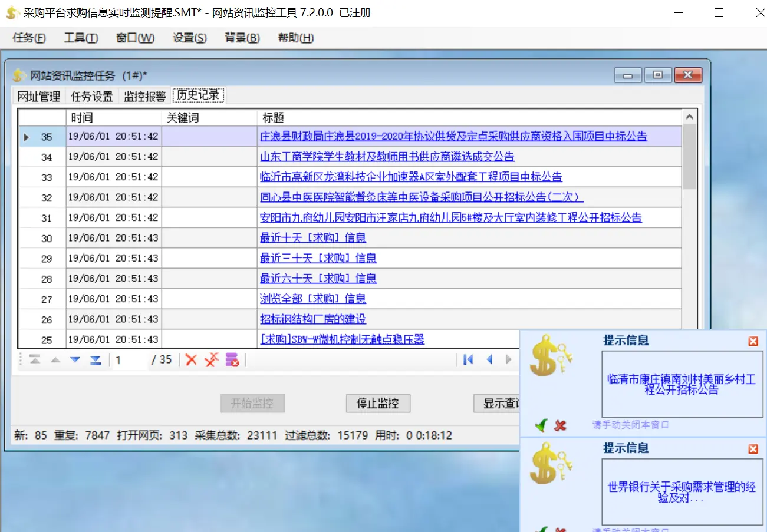Click alert message 世界银行关于采购需求管理
This screenshot has height=532, width=767.
click(681, 493)
